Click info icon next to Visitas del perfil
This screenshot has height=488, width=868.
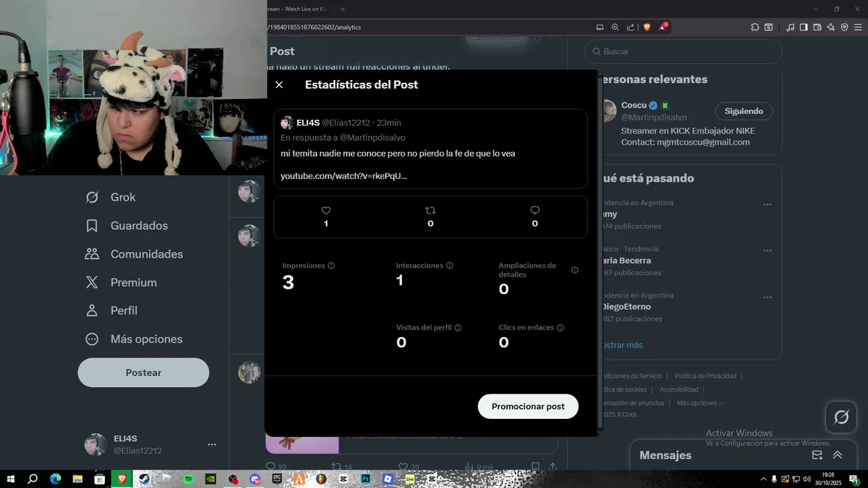458,327
